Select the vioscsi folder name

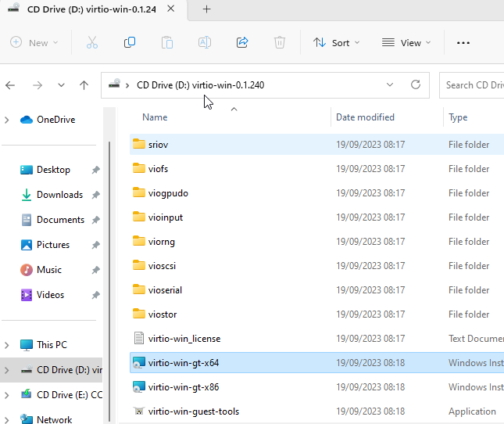point(162,266)
